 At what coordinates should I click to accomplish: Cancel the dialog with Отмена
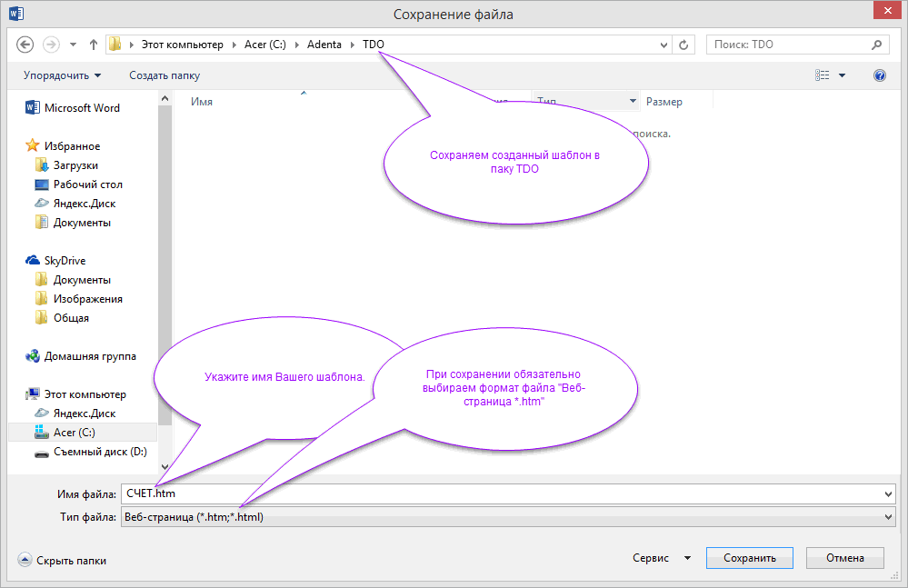pos(843,559)
